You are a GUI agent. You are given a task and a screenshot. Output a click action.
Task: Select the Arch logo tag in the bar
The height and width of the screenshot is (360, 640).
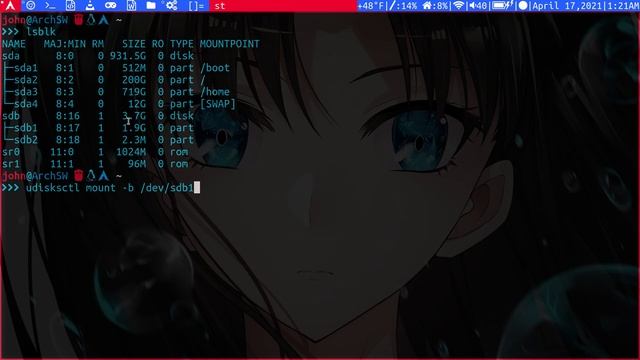point(10,6)
